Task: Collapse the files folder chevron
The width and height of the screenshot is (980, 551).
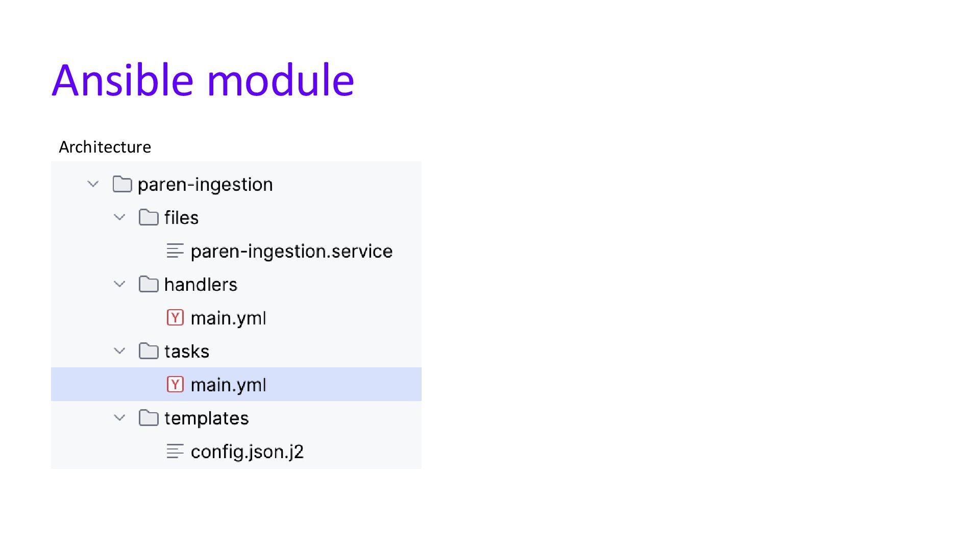Action: coord(119,217)
